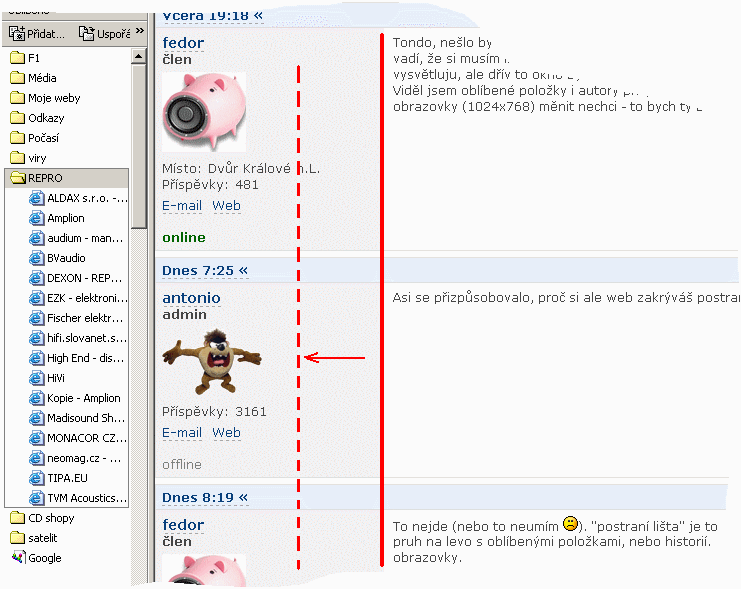Open the F1 favorites folder

coord(25,58)
